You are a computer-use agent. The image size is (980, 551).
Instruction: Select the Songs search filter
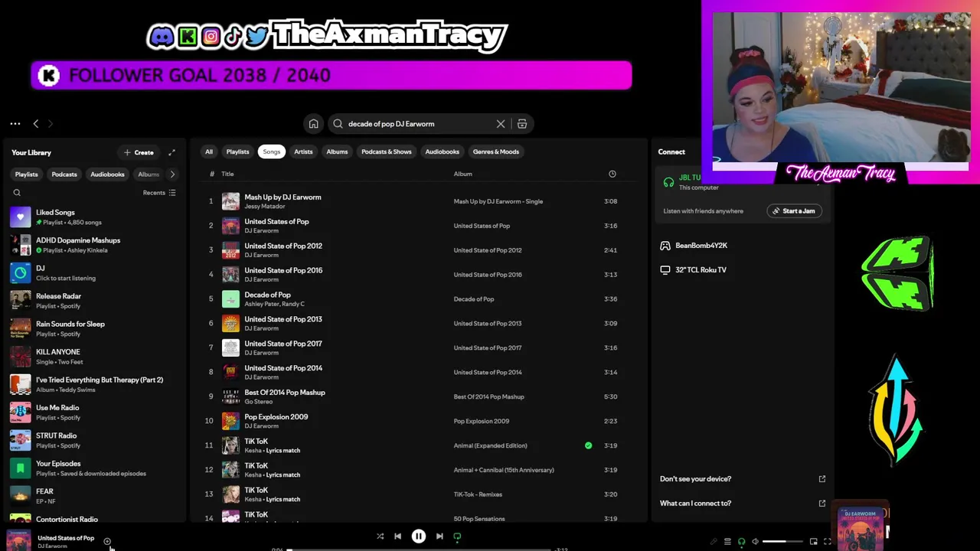tap(272, 152)
